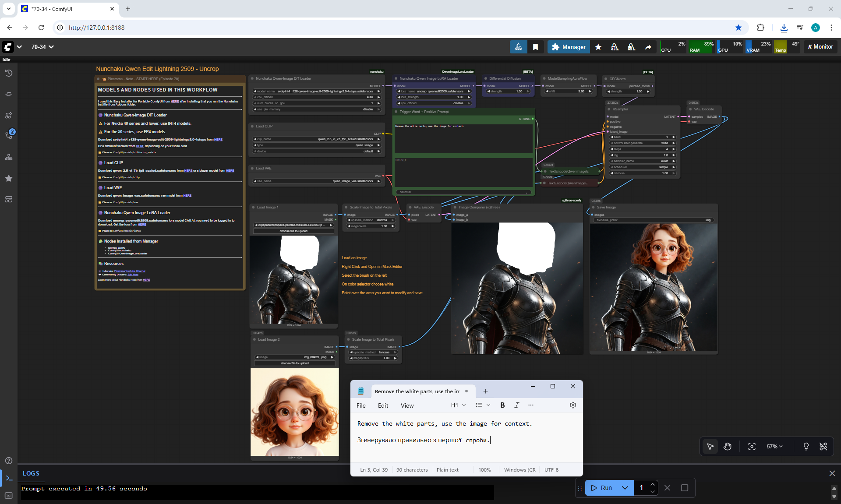Click the lightbulb focus mode icon

(x=806, y=446)
